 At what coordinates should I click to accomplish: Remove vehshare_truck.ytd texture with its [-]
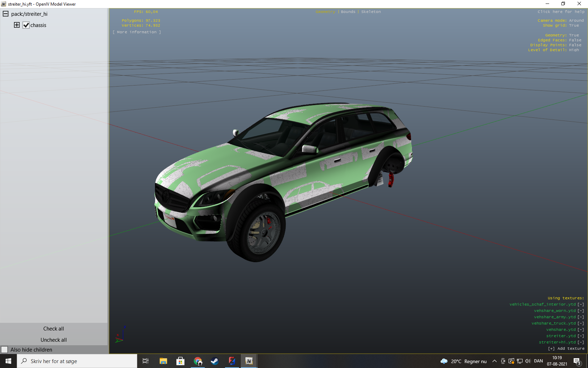pyautogui.click(x=581, y=323)
